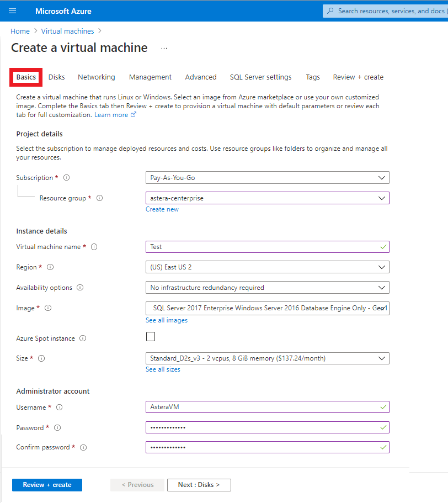This screenshot has width=448, height=503.
Task: Click the info icon next to Azure Spot instance
Action: [x=83, y=338]
